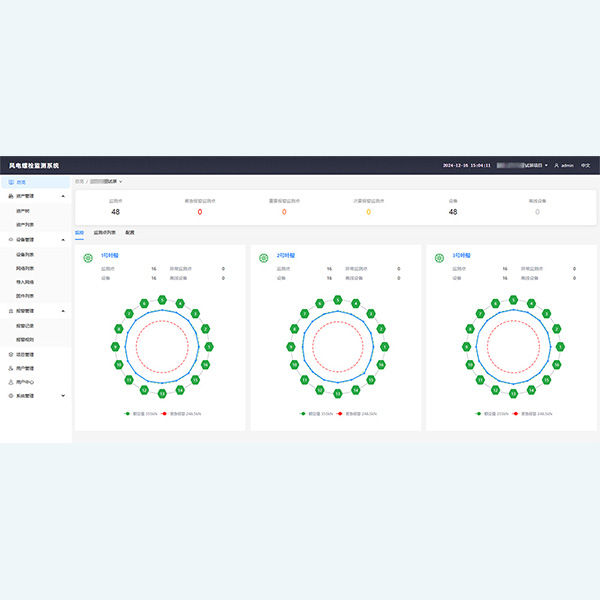Click the 中文 language button
Image resolution: width=600 pixels, height=600 pixels.
(586, 165)
